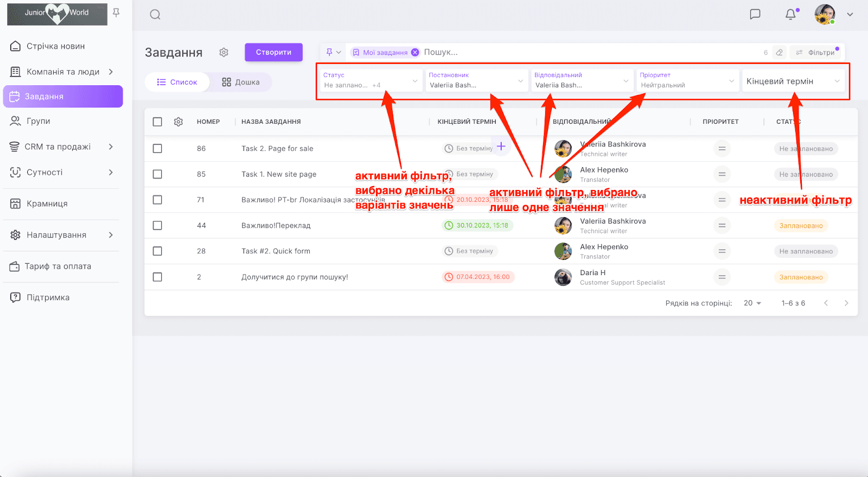Select checkbox for task 28

pyautogui.click(x=157, y=251)
